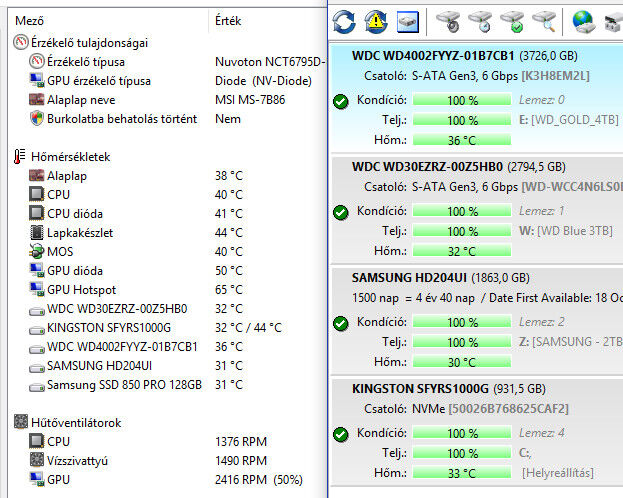
Task: Click the icon beside GPU Hotspot
Action: tap(37, 289)
